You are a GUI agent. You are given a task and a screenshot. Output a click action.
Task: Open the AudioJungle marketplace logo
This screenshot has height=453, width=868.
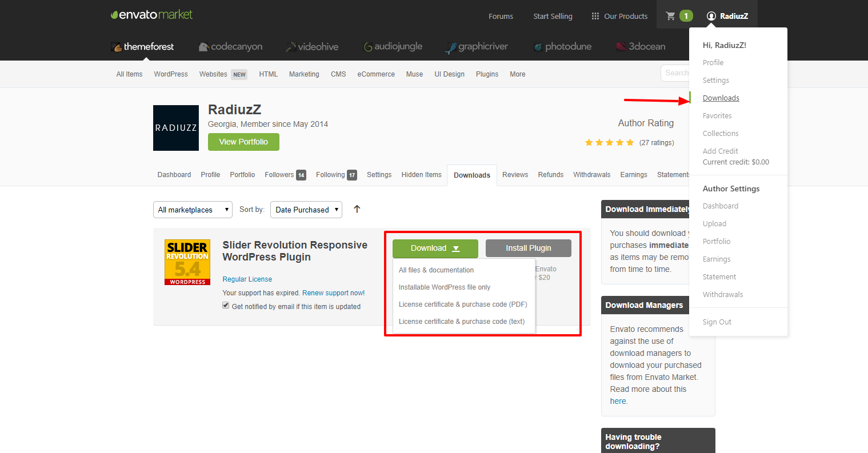pyautogui.click(x=393, y=47)
